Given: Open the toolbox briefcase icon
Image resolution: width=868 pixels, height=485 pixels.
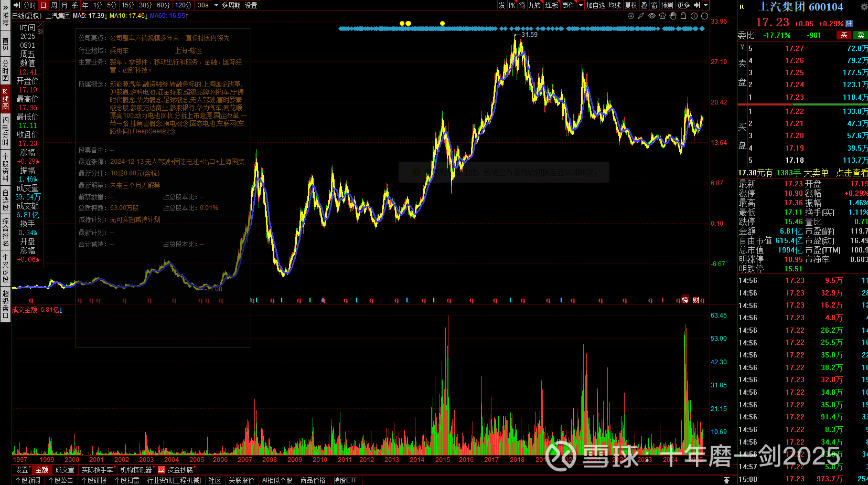Looking at the screenshot, I should pyautogui.click(x=662, y=16).
